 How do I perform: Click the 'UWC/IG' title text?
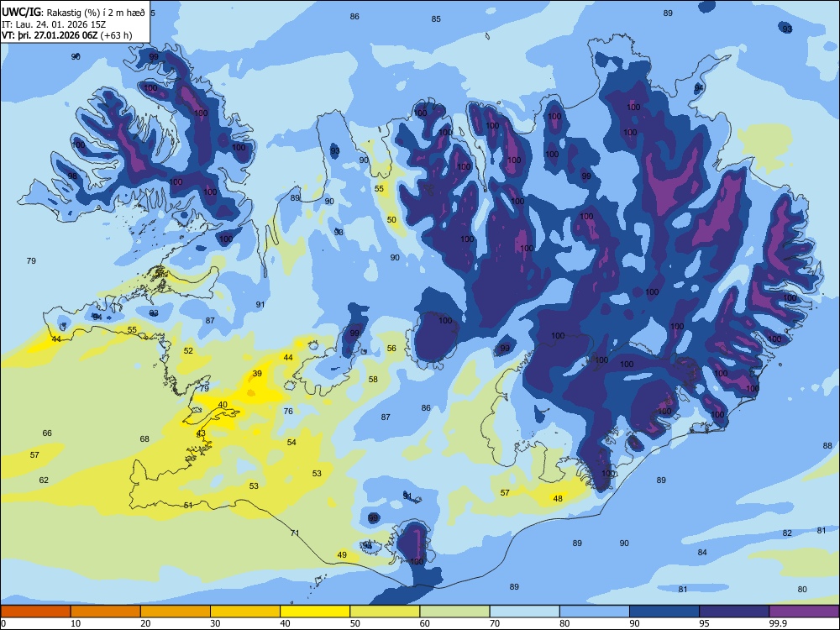click(x=21, y=13)
